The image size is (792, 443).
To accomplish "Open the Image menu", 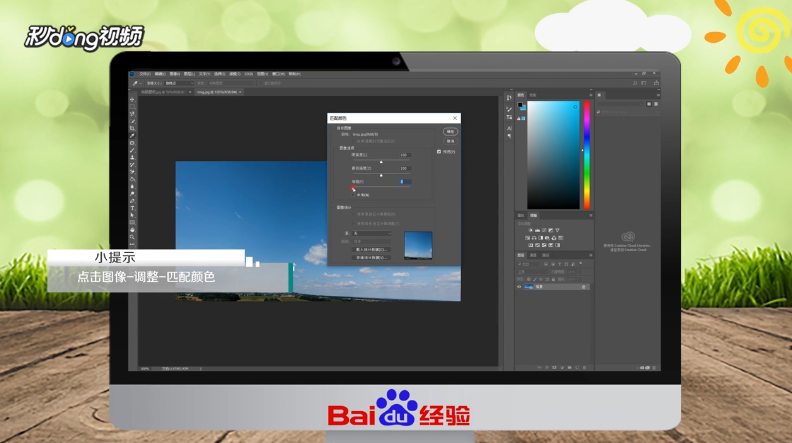I will (x=175, y=74).
